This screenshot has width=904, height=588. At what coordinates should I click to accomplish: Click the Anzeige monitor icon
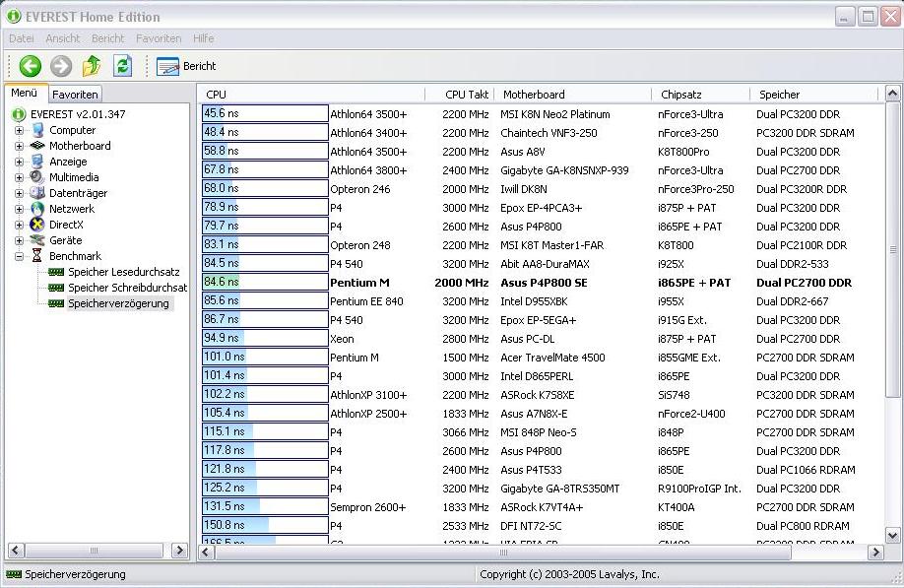pyautogui.click(x=37, y=162)
